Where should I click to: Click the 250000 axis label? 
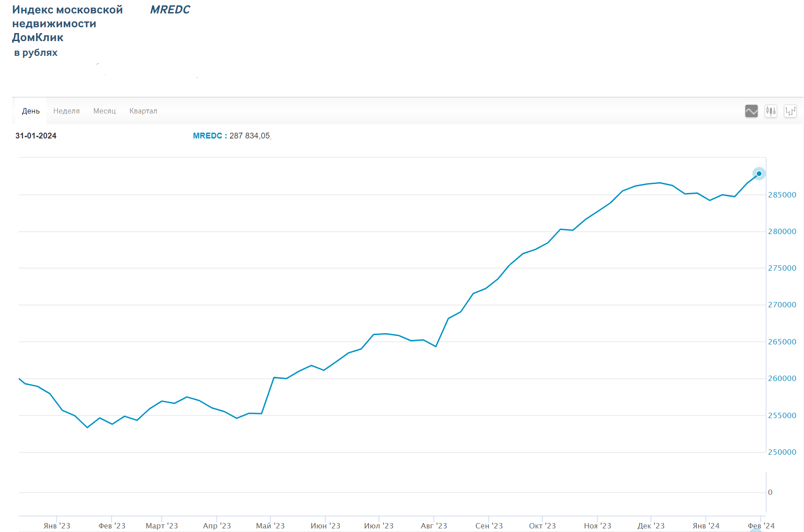tap(782, 452)
